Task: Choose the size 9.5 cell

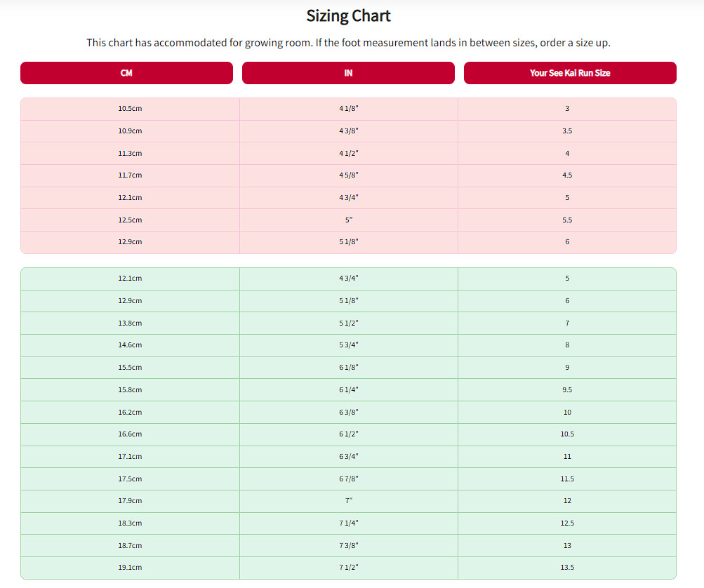Action: click(x=567, y=390)
